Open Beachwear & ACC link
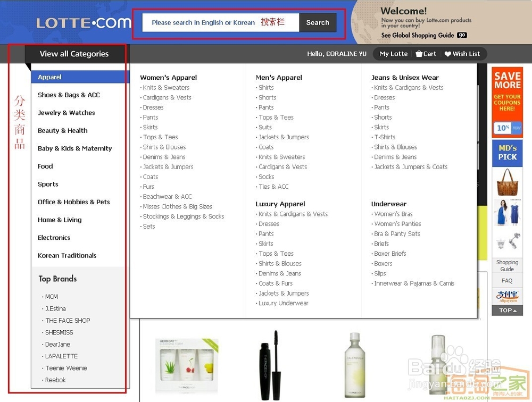This screenshot has height=402, width=532. [167, 196]
